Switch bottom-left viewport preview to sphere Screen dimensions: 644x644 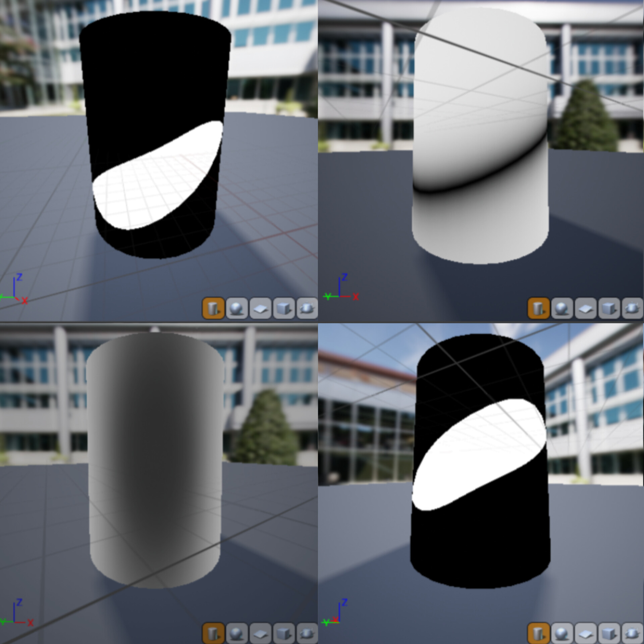tap(237, 633)
